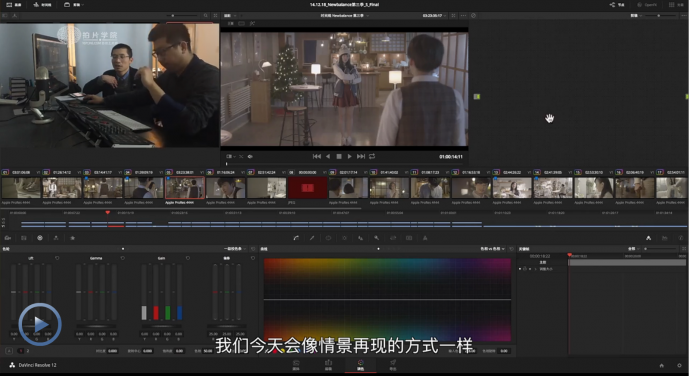This screenshot has height=376, width=690.
Task: Switch to the Media page tab
Action: pyautogui.click(x=296, y=365)
